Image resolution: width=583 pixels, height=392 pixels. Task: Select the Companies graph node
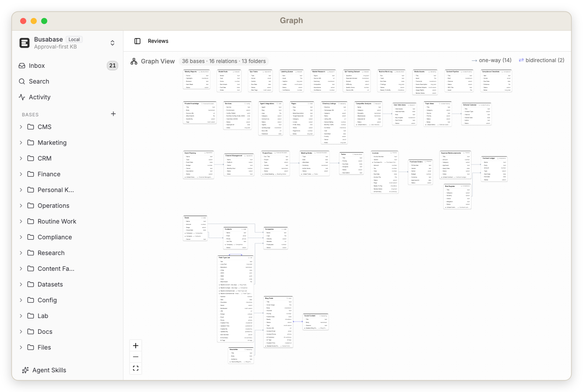coord(275,238)
